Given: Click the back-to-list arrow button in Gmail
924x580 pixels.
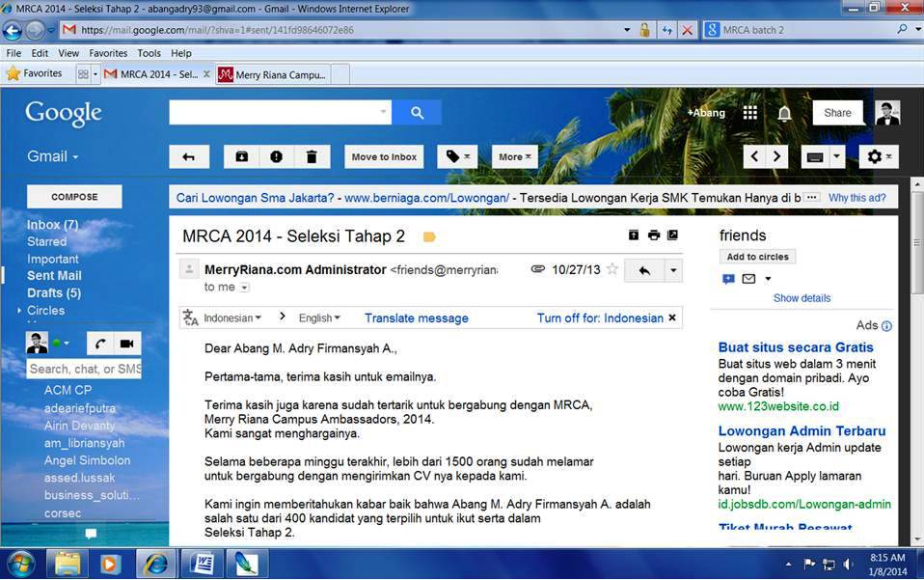Looking at the screenshot, I should coord(189,156).
